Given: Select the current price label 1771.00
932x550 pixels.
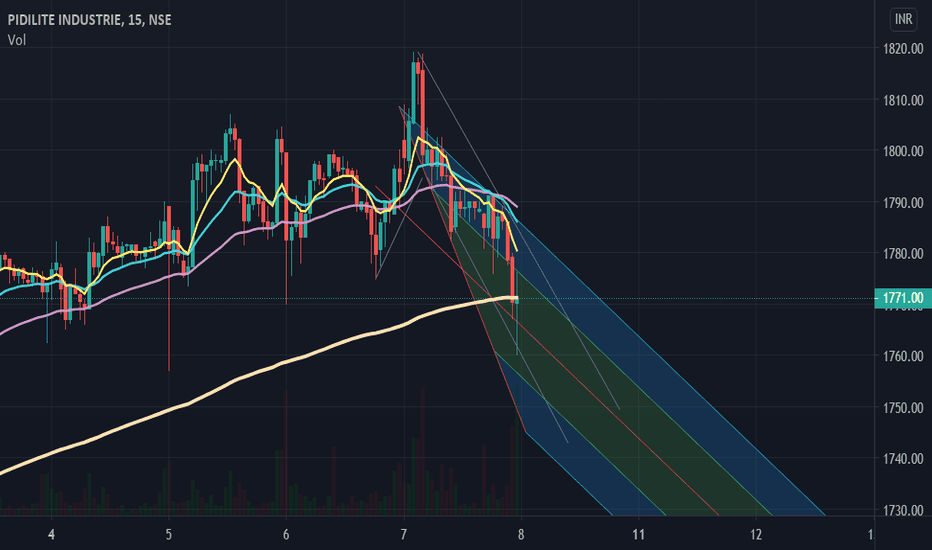Looking at the screenshot, I should click(x=903, y=298).
